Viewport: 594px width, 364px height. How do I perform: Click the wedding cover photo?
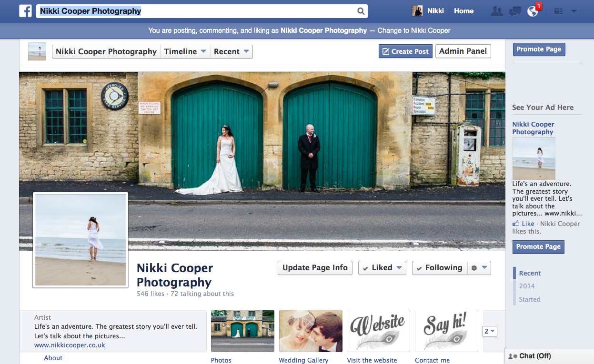click(x=262, y=161)
